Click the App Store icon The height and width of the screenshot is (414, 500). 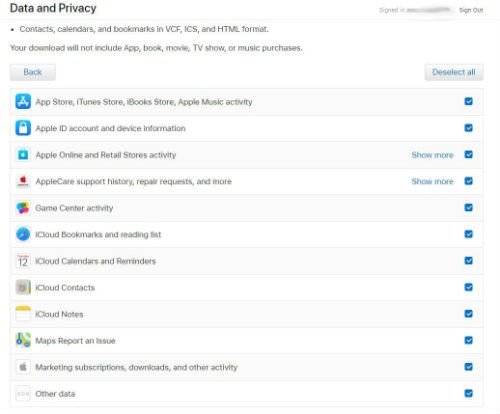coord(23,101)
